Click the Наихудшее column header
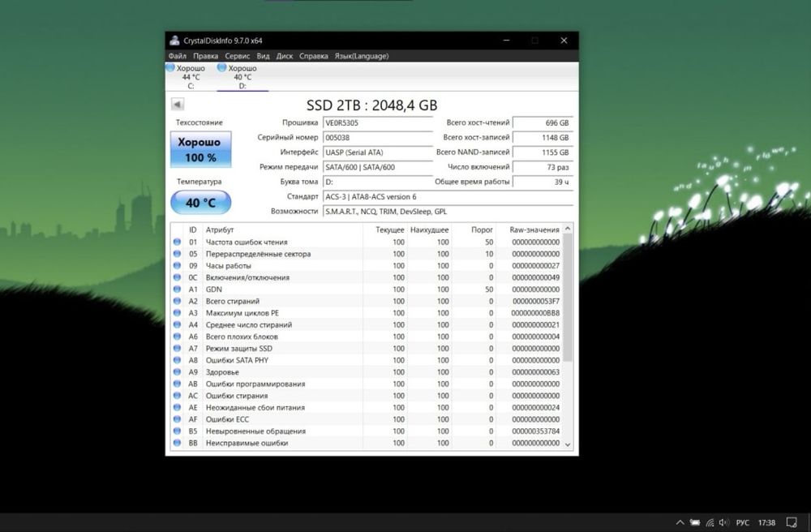 coord(429,230)
